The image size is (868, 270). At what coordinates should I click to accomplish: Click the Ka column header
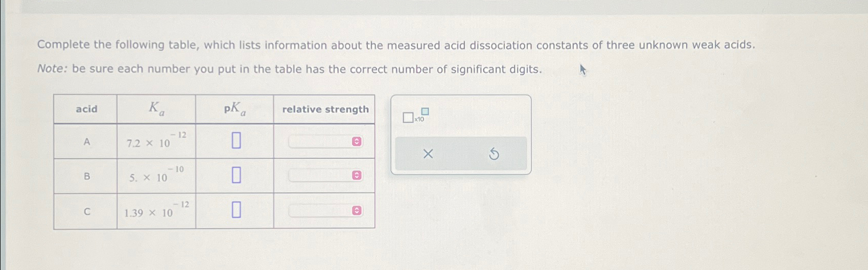click(x=156, y=109)
